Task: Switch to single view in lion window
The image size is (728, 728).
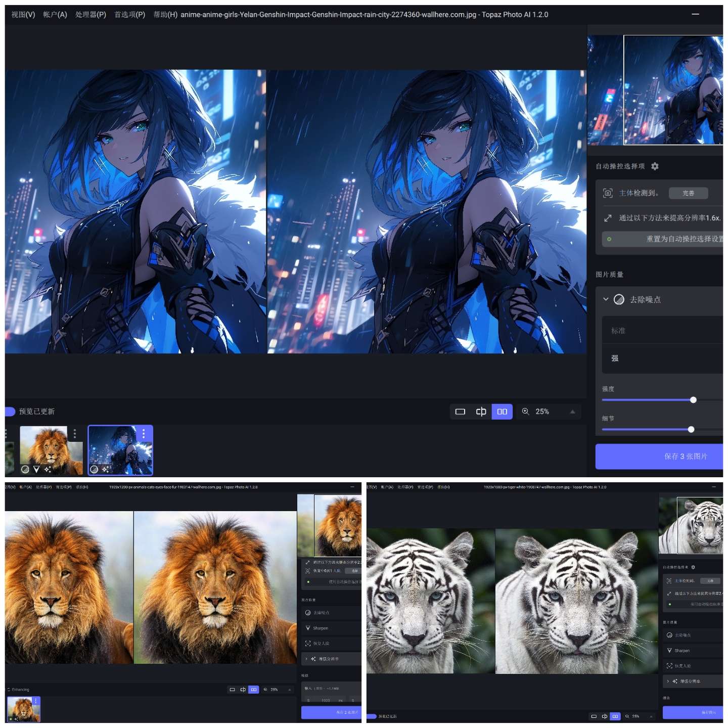Action: [x=233, y=690]
